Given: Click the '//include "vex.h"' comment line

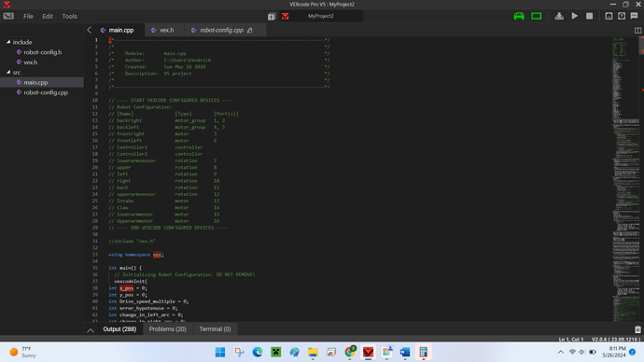Looking at the screenshot, I should (x=132, y=242).
